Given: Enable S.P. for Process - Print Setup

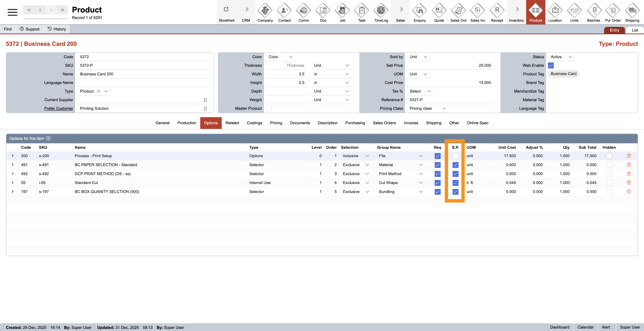Looking at the screenshot, I should pos(455,156).
